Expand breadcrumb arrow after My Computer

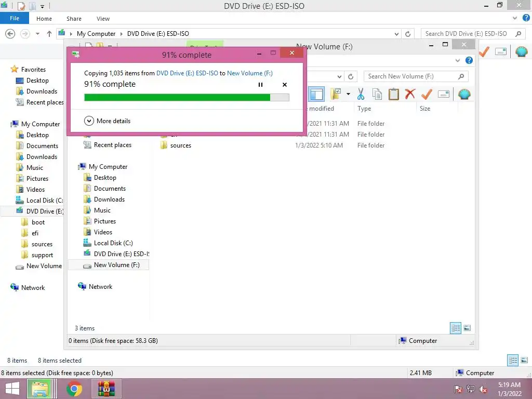(121, 34)
